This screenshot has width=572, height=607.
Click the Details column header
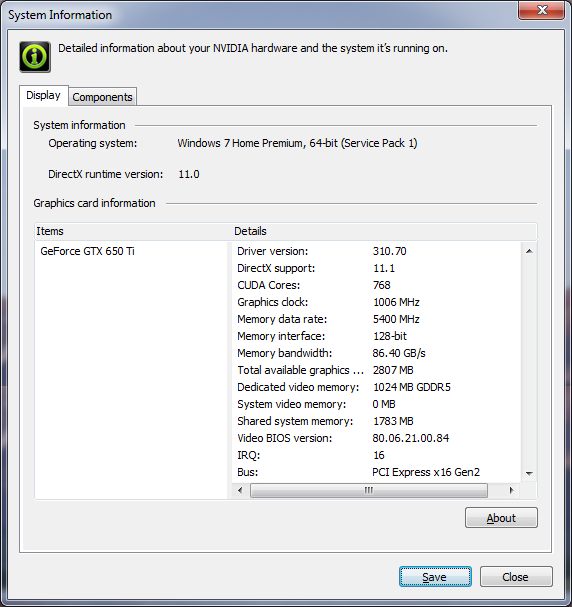[x=384, y=231]
